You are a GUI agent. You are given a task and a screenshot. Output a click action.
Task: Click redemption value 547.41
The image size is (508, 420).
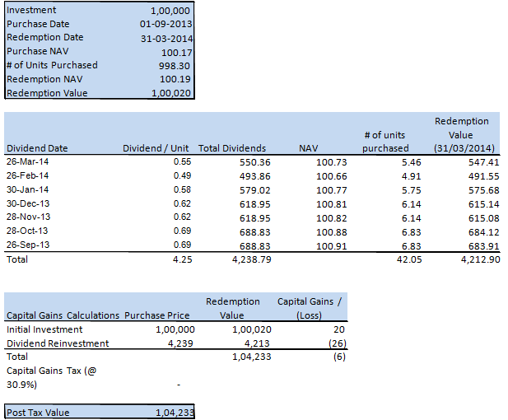[483, 162]
